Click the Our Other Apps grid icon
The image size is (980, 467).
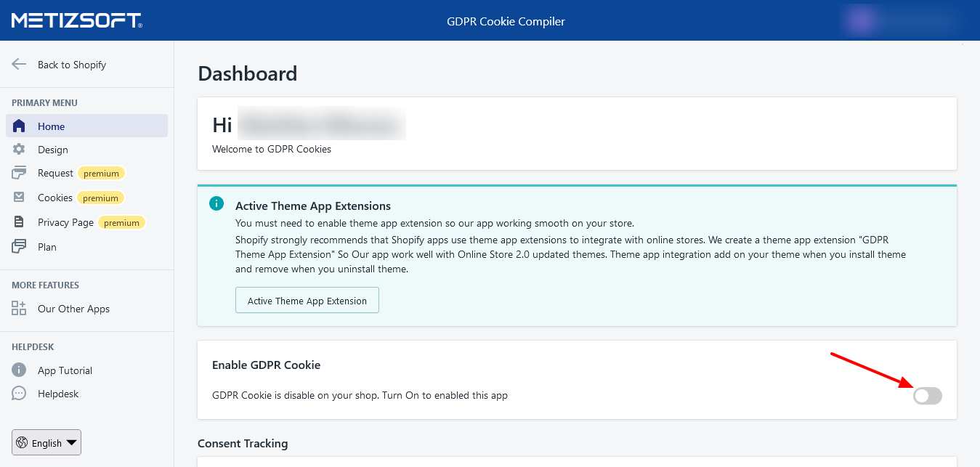pyautogui.click(x=19, y=309)
